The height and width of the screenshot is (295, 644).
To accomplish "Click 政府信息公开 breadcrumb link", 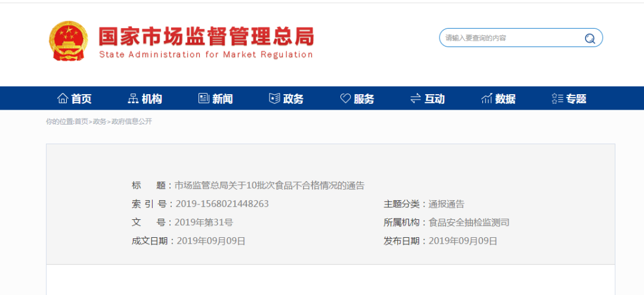I will pos(132,122).
